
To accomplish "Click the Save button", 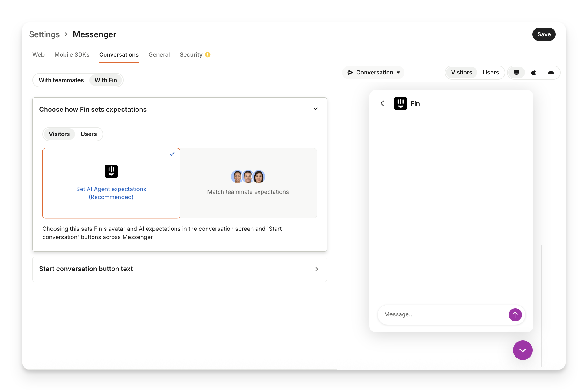I will pyautogui.click(x=544, y=34).
